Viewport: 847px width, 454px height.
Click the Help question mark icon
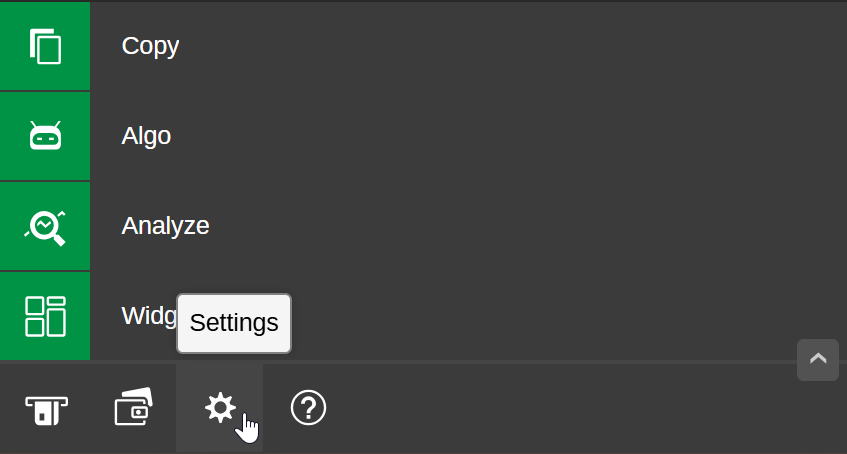(308, 408)
